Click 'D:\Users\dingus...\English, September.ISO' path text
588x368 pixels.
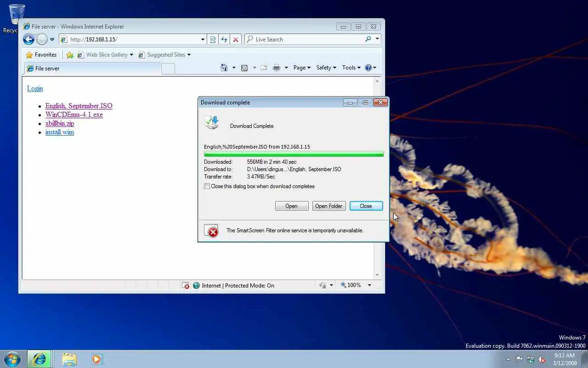pos(294,169)
